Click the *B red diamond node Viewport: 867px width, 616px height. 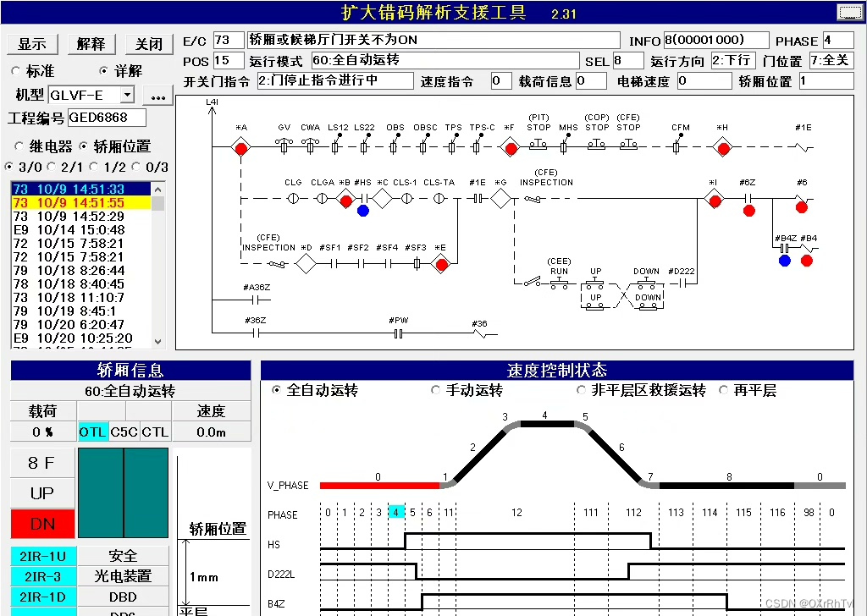(x=345, y=199)
